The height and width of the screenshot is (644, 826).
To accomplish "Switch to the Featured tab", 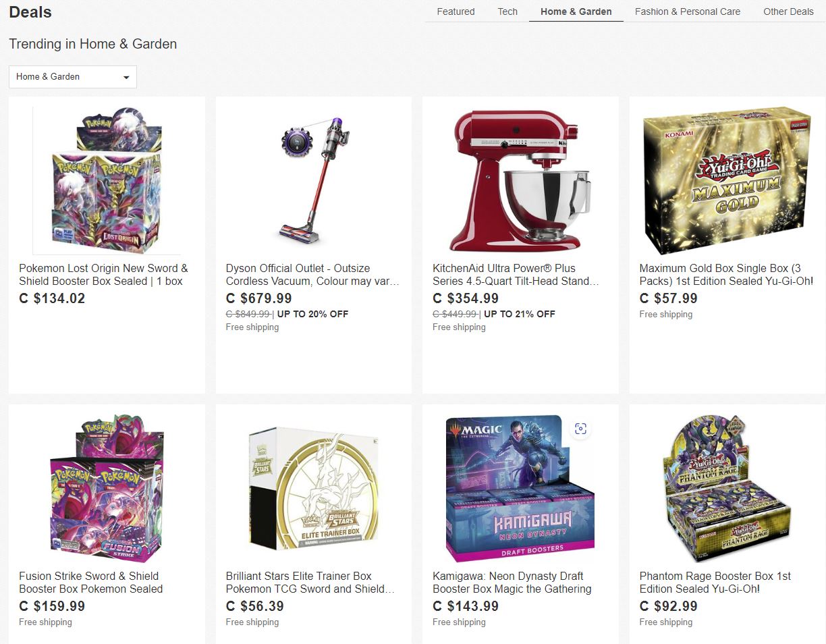I will (x=456, y=11).
